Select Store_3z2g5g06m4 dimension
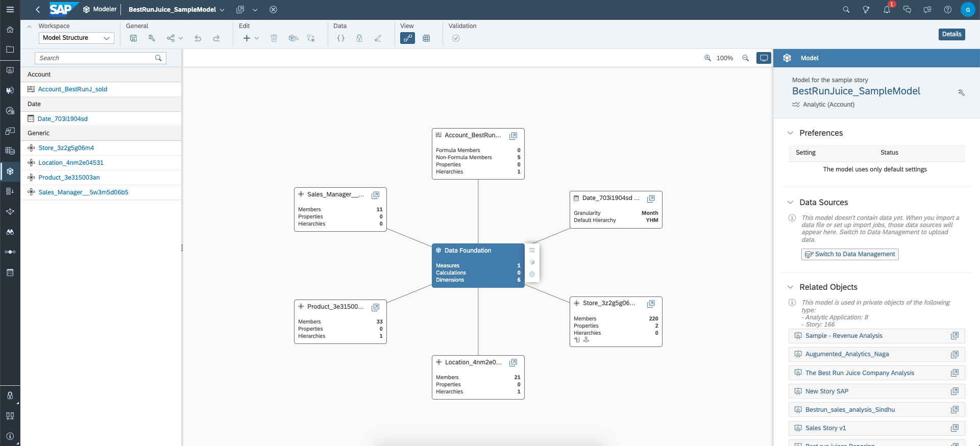The image size is (980, 446). click(x=66, y=148)
